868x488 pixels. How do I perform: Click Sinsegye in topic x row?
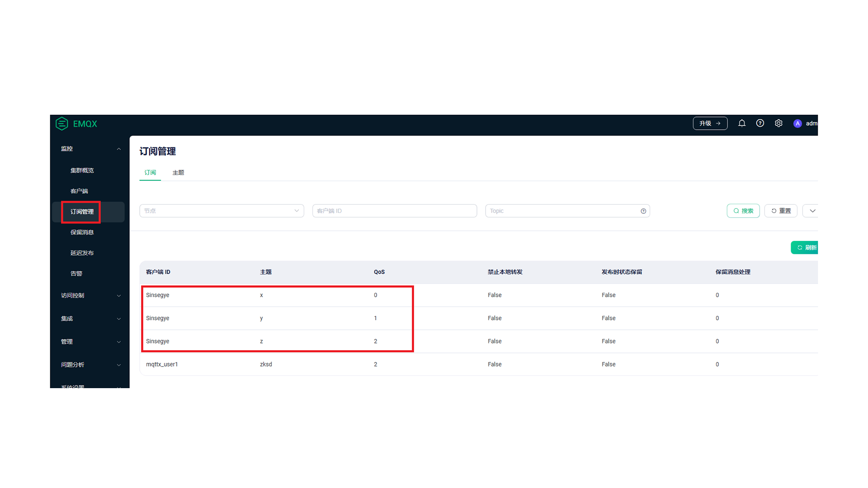[x=157, y=295]
